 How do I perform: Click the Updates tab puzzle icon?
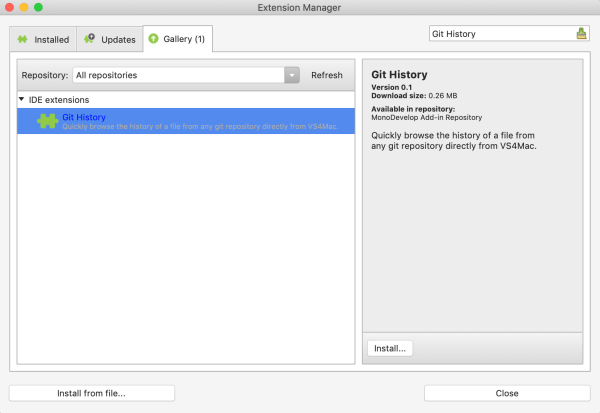[x=90, y=40]
